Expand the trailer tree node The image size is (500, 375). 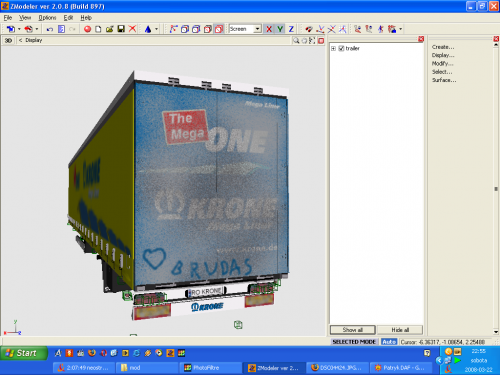tap(333, 49)
